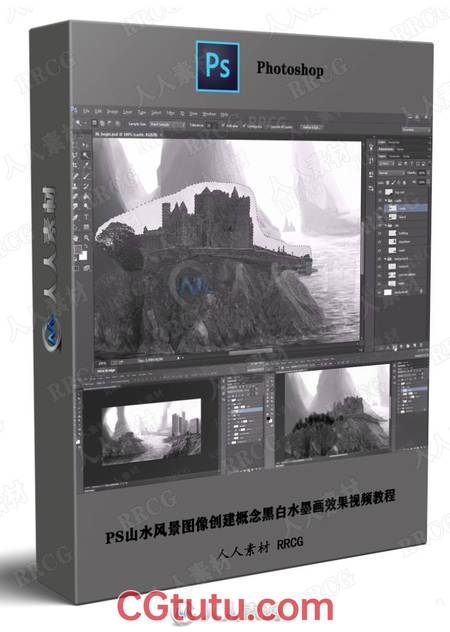The image size is (450, 632).
Task: Select the Zoom tool in the toolbox
Action: point(86,237)
